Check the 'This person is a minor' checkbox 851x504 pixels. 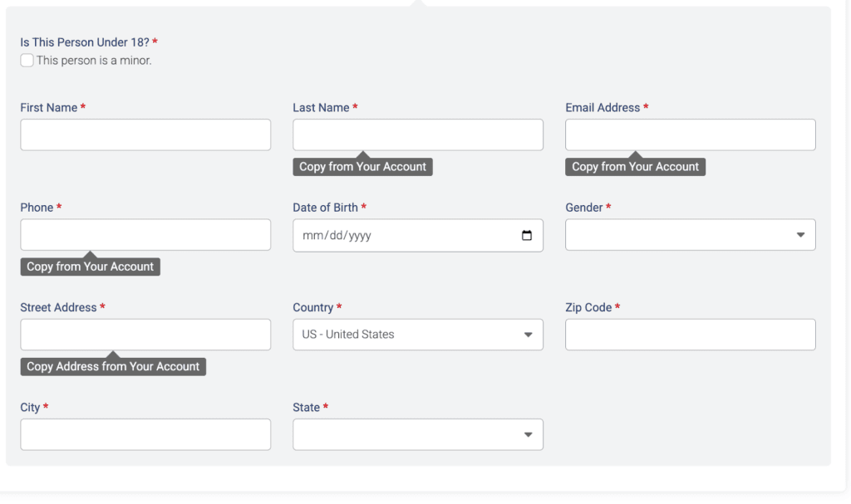pos(27,61)
